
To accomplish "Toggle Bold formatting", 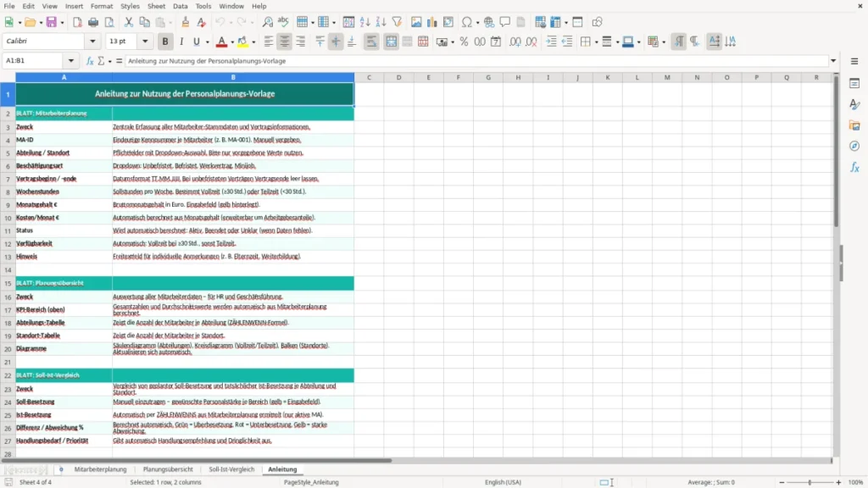I will click(x=165, y=42).
